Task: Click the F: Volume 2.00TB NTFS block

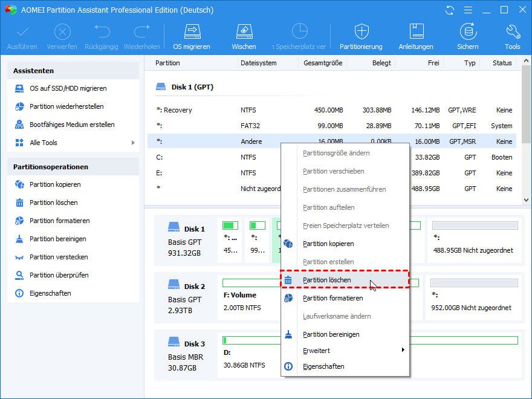Action: 250,297
